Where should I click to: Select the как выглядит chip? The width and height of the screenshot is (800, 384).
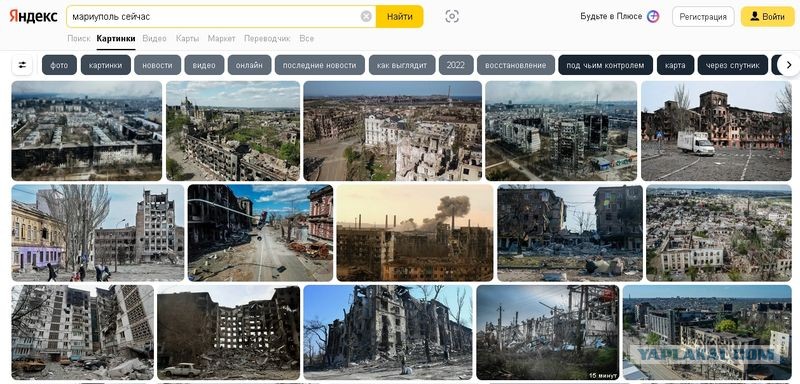point(402,65)
